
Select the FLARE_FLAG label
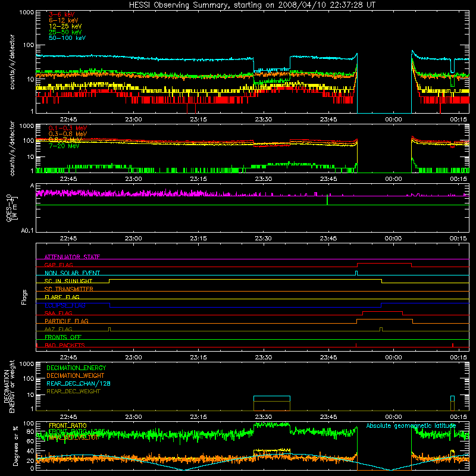tap(62, 297)
